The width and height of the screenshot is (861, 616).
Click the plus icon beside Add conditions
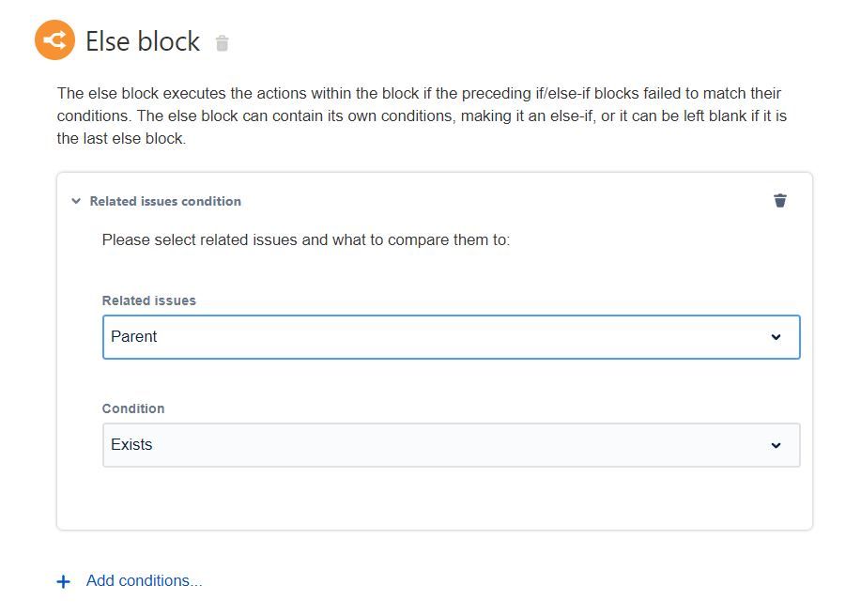pyautogui.click(x=63, y=581)
